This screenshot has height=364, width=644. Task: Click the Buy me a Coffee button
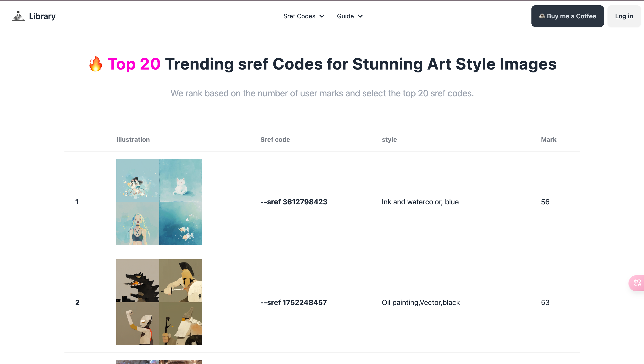coord(567,16)
